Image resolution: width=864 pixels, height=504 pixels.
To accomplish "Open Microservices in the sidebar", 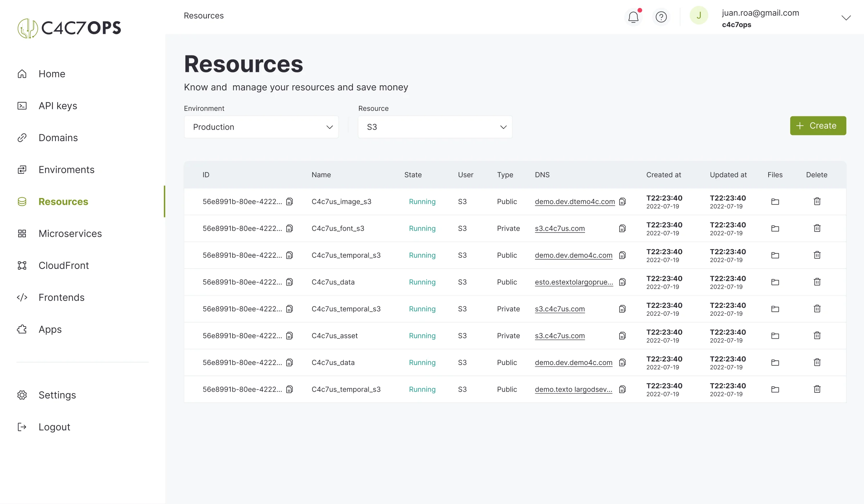I will point(70,234).
